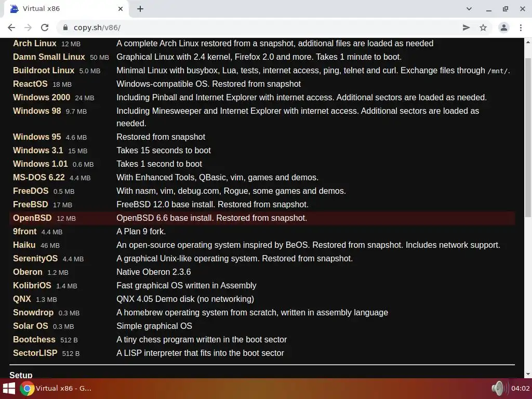Viewport: 532px width, 399px height.
Task: Click text 'Simple graphical OS'
Action: pos(154,326)
